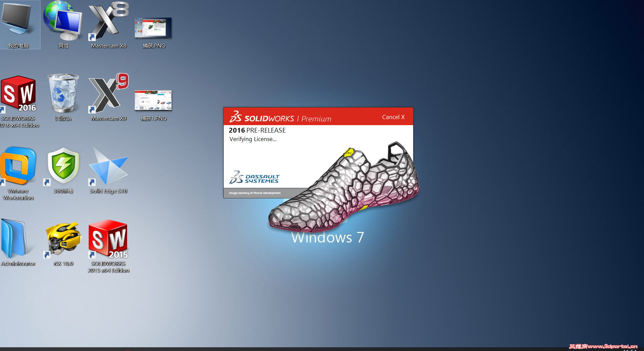The height and width of the screenshot is (351, 644).
Task: Select the 捕获.PNG image file
Action: tap(153, 33)
